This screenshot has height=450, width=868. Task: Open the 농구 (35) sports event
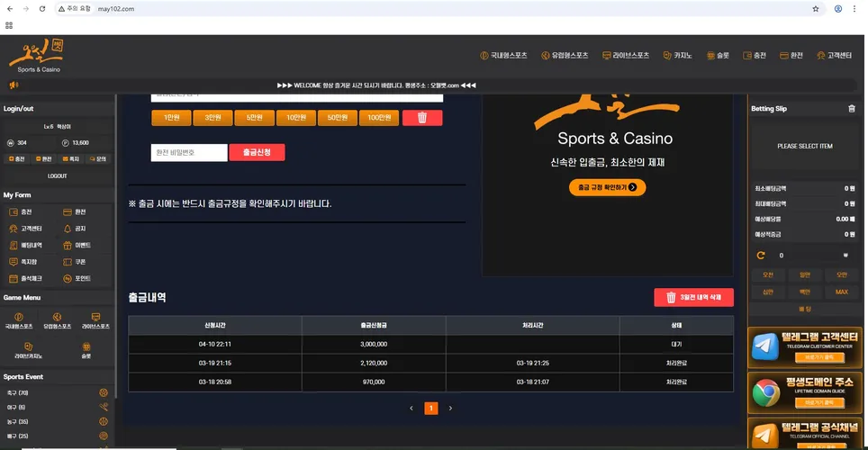tap(57, 422)
